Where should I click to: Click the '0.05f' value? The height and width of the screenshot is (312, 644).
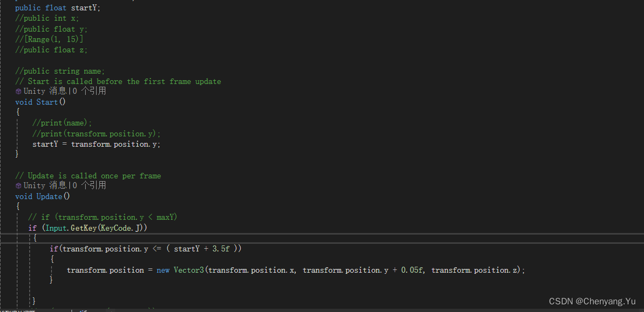click(x=413, y=270)
